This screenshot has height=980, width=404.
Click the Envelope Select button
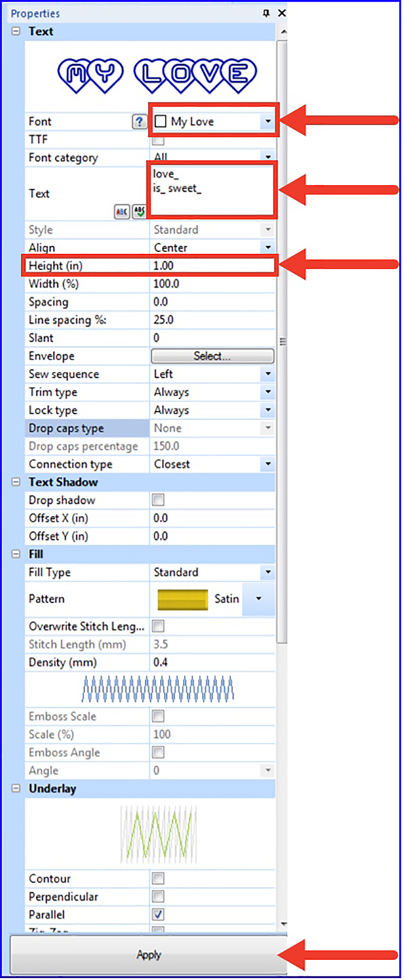tap(212, 356)
